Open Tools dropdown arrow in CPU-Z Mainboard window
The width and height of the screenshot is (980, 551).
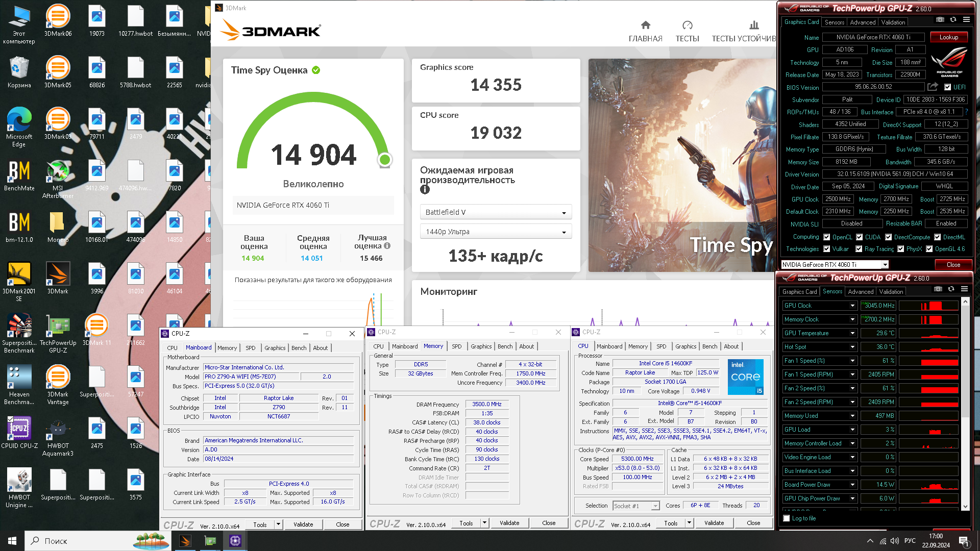278,524
